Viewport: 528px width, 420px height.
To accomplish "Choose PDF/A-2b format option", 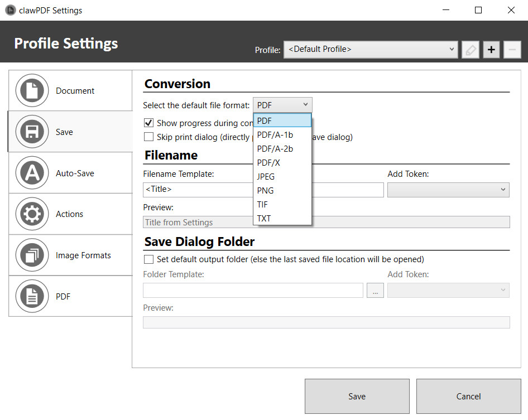I will (x=282, y=149).
